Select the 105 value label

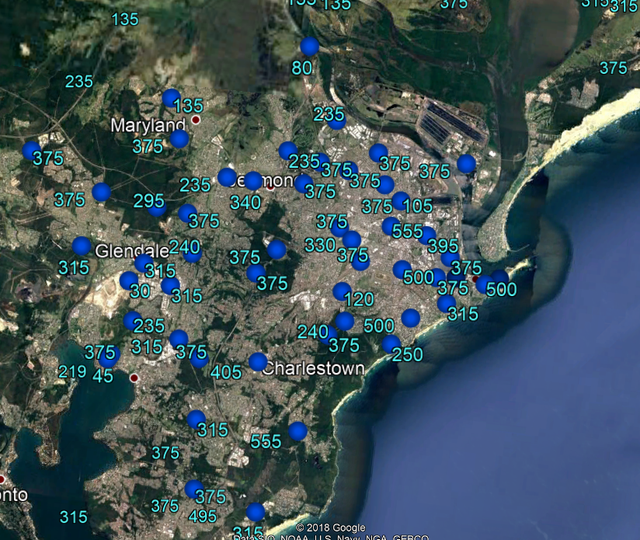(x=418, y=206)
